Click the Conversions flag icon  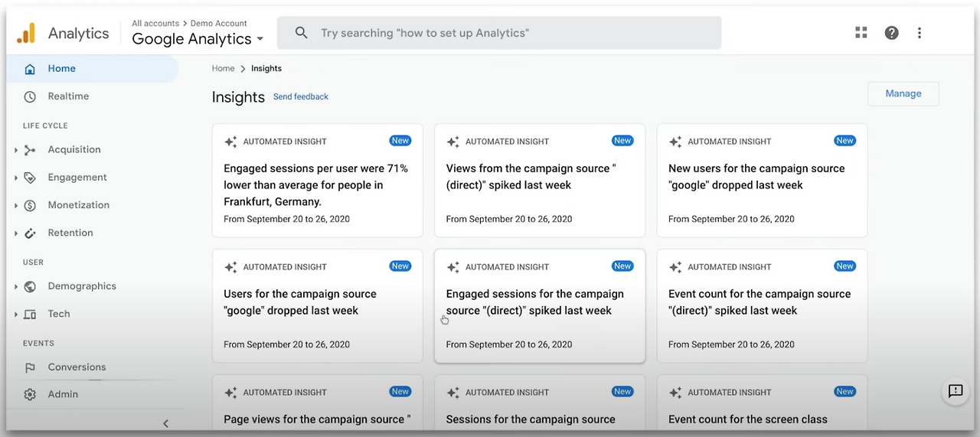coord(30,367)
